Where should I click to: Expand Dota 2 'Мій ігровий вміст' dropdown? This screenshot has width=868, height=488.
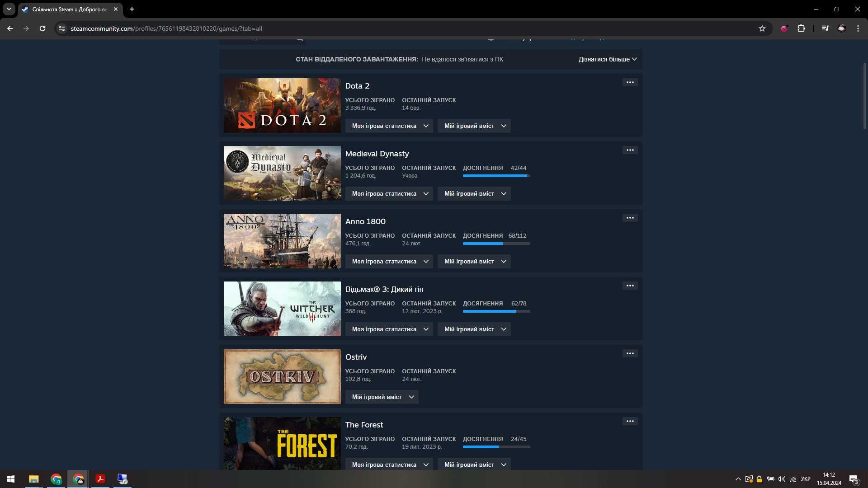pos(474,126)
